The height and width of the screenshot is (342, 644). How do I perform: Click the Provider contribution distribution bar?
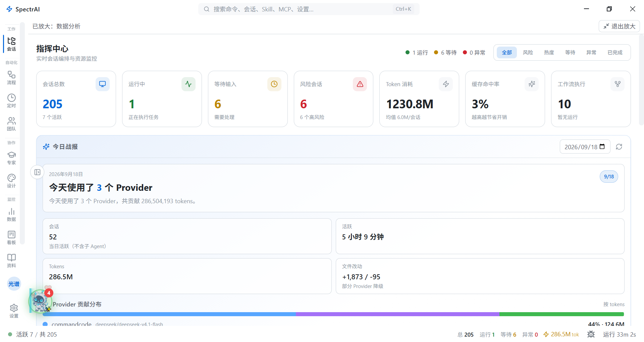coord(333,314)
